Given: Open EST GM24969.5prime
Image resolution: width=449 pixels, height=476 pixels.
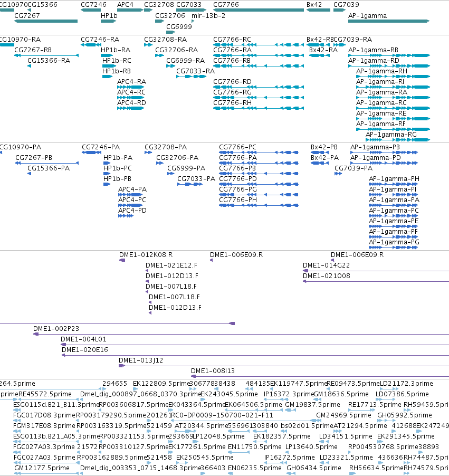Looking at the screenshot, I should click(x=343, y=415).
